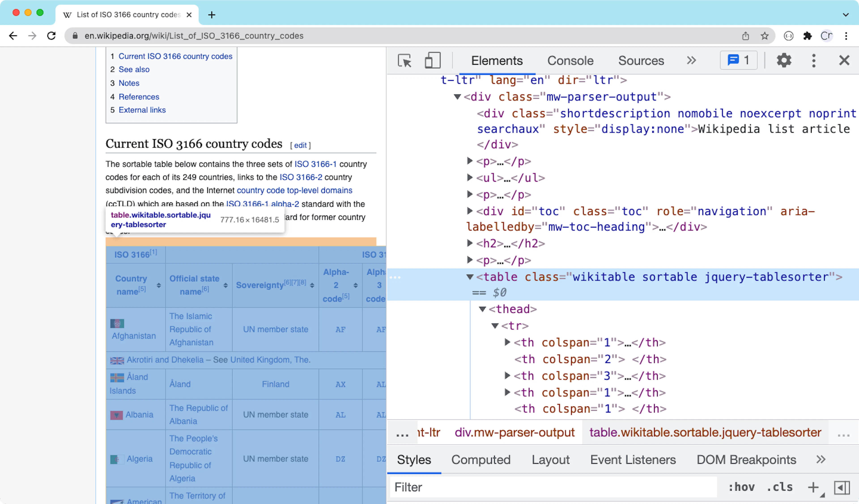Bookmark this page with the star icon
Screen dimensions: 859x504
[765, 36]
